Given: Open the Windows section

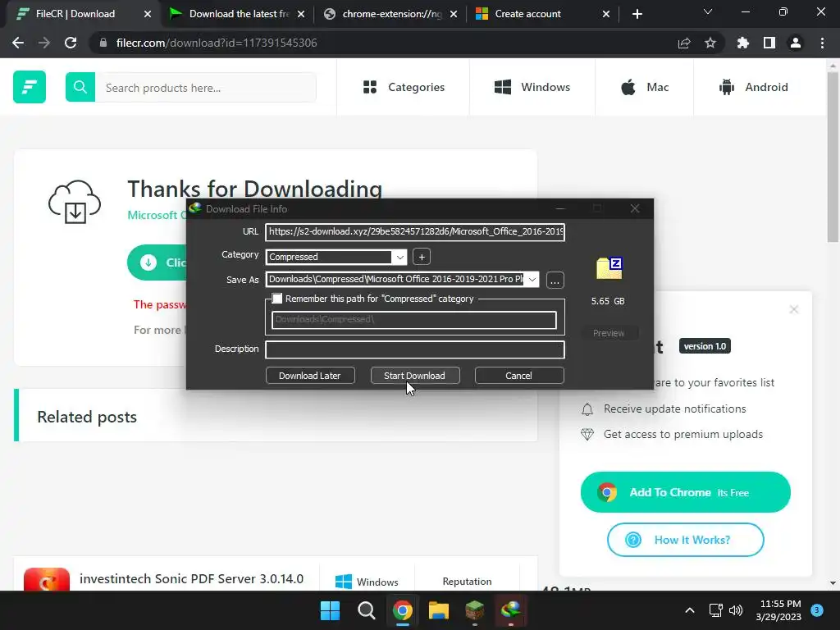Looking at the screenshot, I should click(x=532, y=87).
